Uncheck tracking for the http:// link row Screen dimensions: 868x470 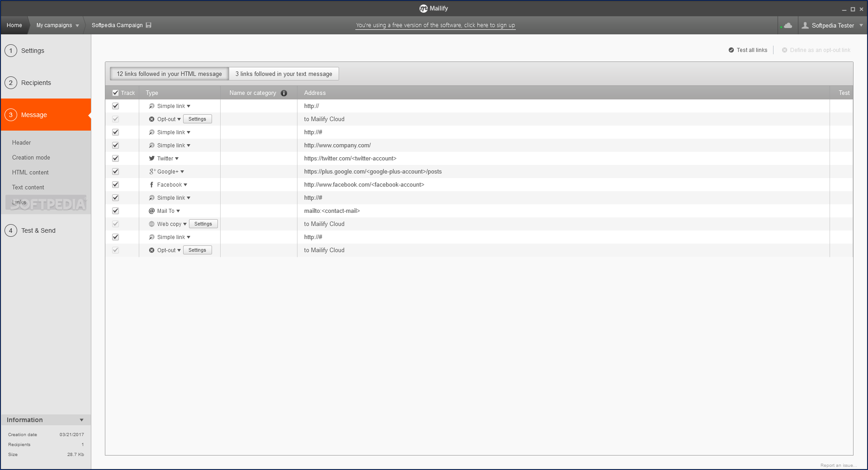pos(115,106)
